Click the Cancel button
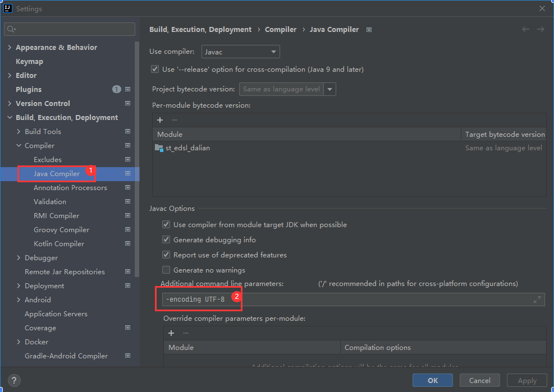The width and height of the screenshot is (554, 392). 479,380
